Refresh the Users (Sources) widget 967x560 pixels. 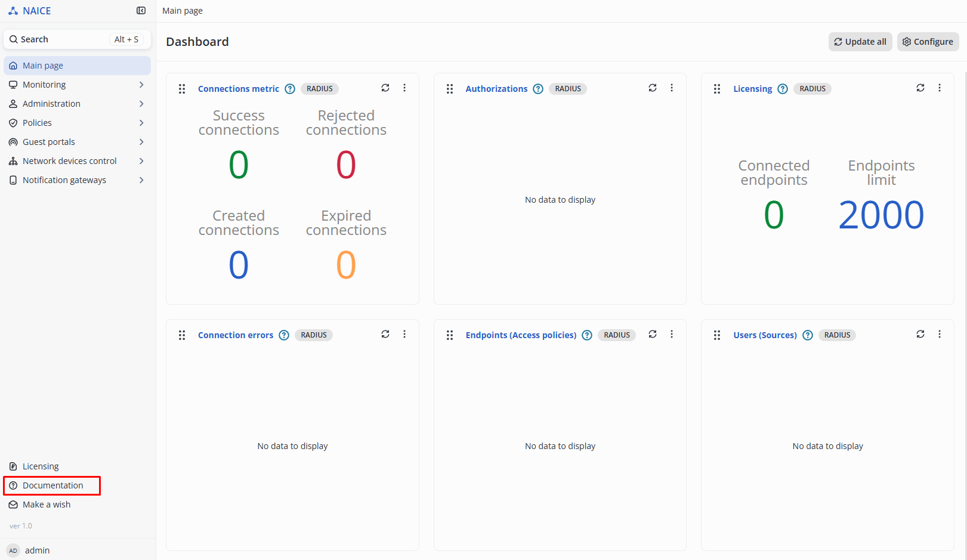(920, 334)
